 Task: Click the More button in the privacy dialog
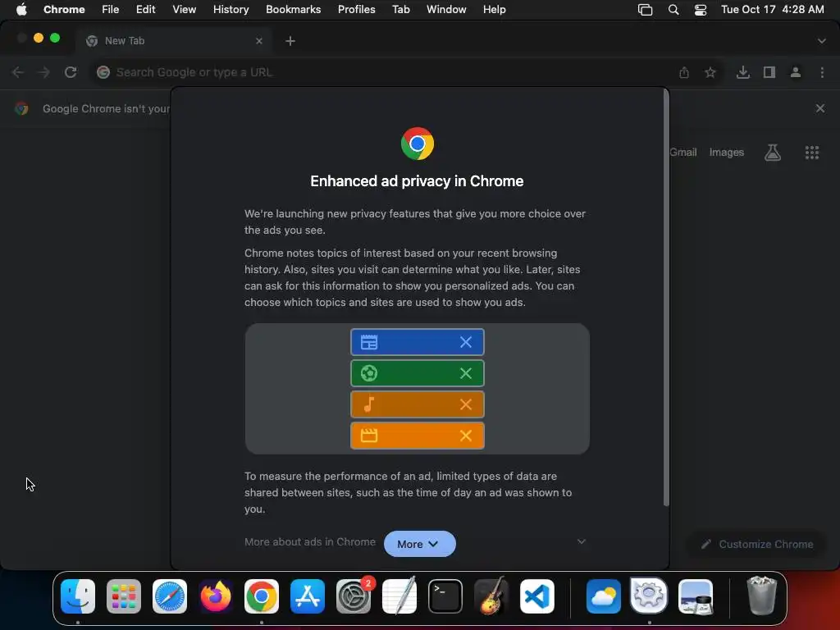tap(419, 544)
